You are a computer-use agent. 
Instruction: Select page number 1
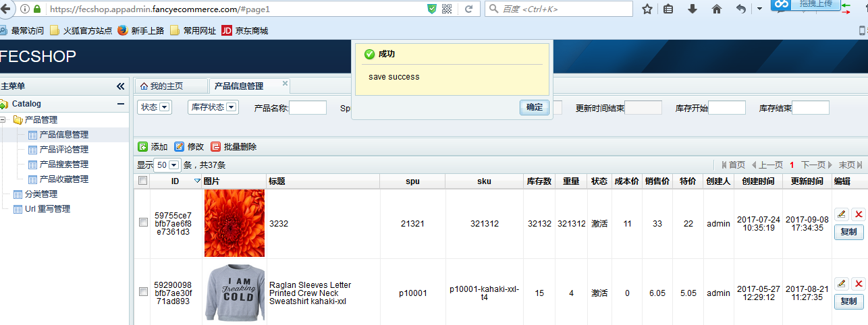(792, 165)
